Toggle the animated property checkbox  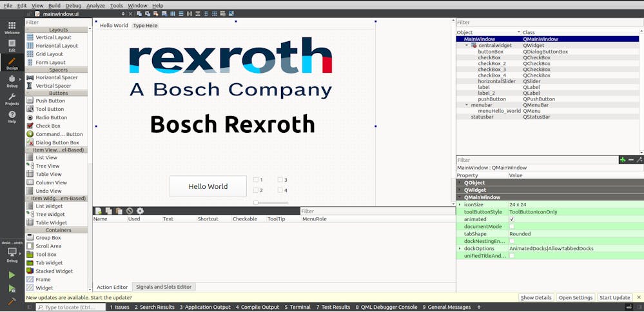click(512, 219)
